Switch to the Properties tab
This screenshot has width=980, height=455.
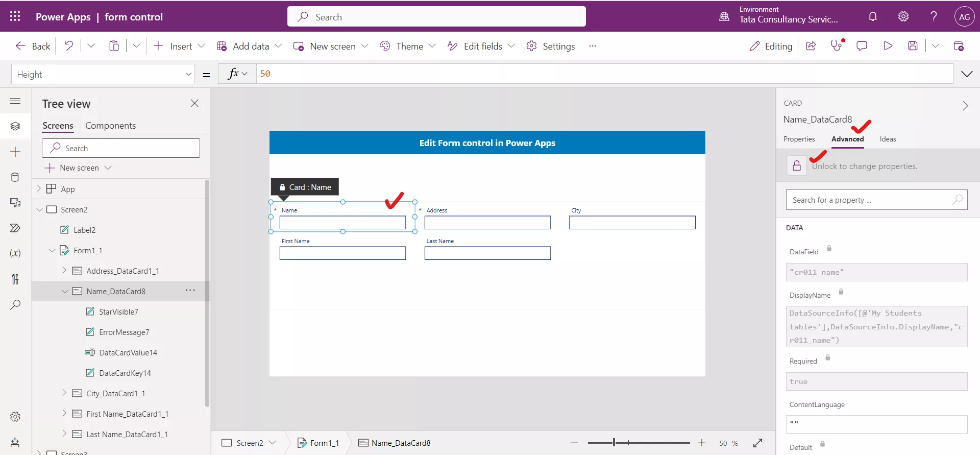tap(799, 139)
